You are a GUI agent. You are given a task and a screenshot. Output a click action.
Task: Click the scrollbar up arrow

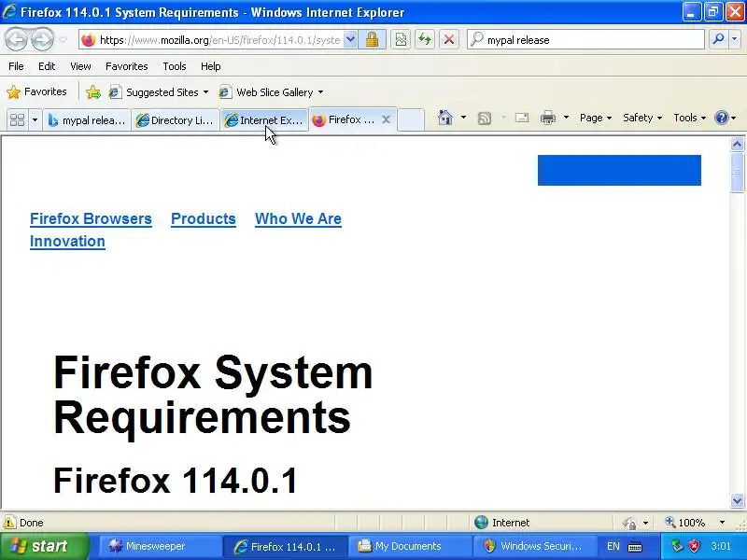click(737, 144)
